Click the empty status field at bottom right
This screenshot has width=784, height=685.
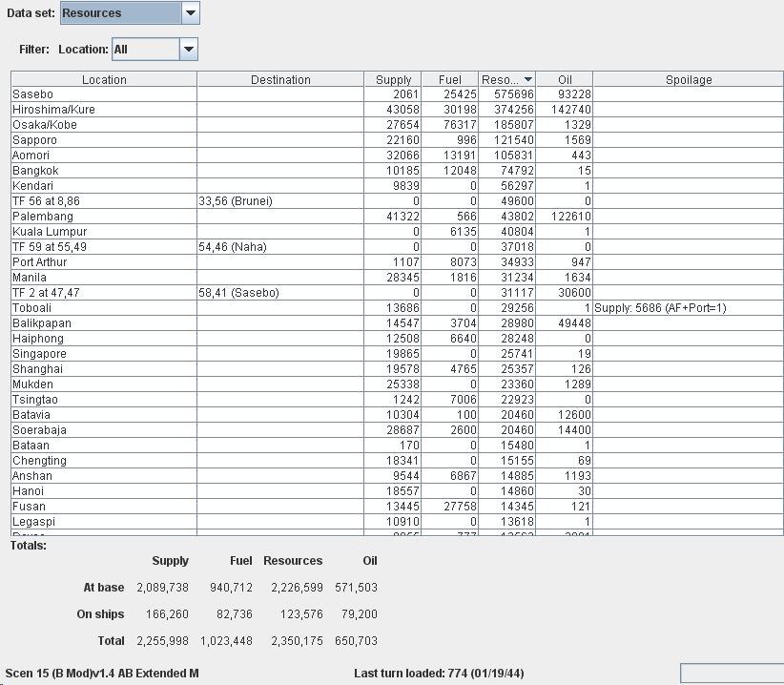point(732,673)
